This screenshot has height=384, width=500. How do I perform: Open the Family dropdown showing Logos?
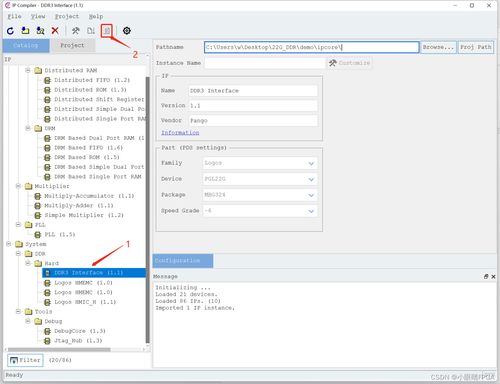coord(260,163)
